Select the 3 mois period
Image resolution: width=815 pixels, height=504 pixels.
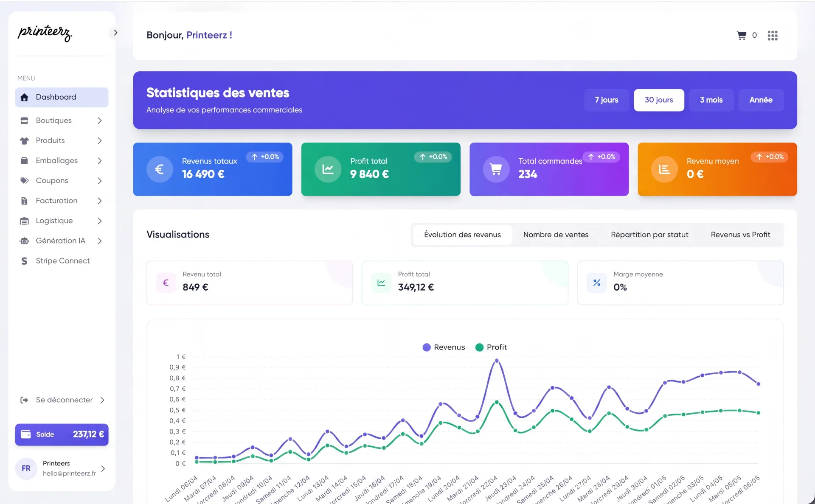point(711,100)
